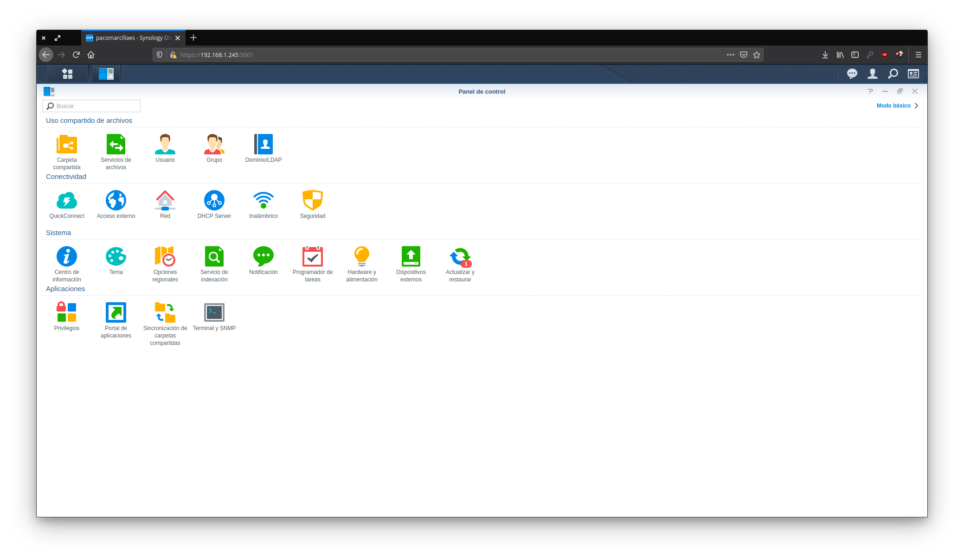Open Programador de tareas
Image resolution: width=964 pixels, height=560 pixels.
coord(312,257)
